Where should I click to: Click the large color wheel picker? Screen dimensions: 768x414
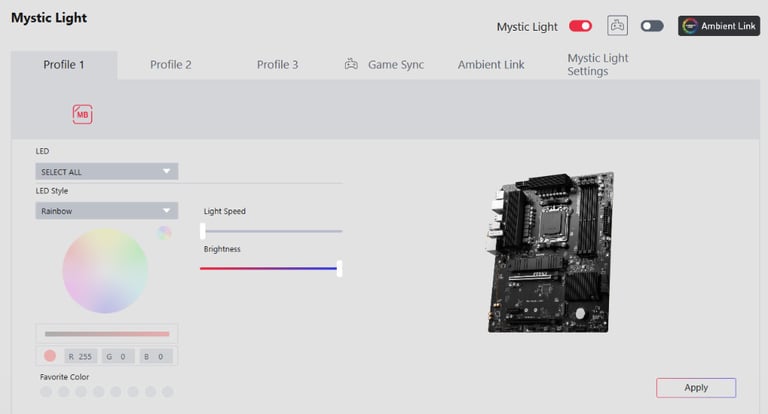(x=105, y=271)
